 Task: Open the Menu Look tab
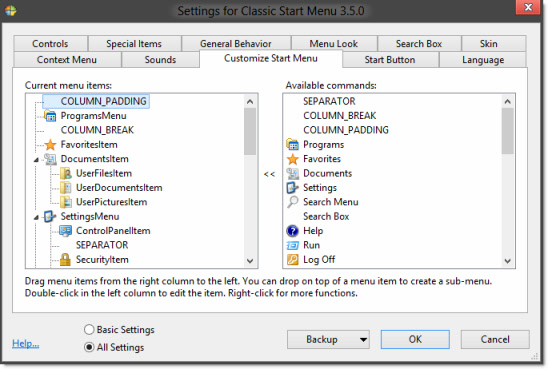(x=334, y=44)
